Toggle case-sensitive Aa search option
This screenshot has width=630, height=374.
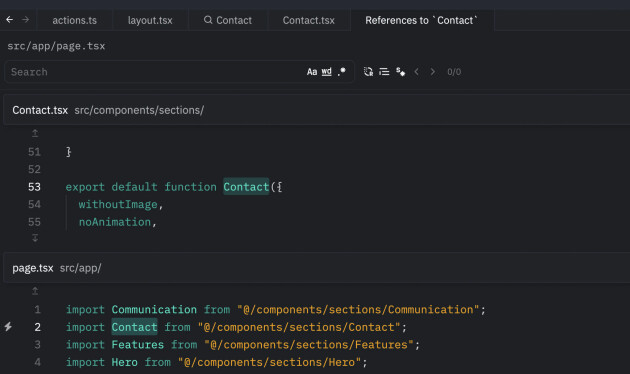click(312, 72)
